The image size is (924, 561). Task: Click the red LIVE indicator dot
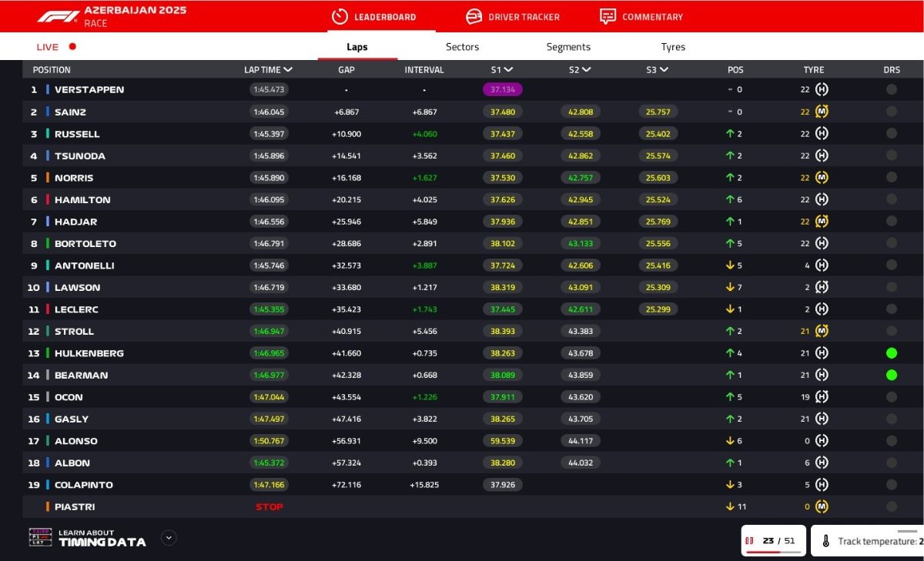(71, 46)
